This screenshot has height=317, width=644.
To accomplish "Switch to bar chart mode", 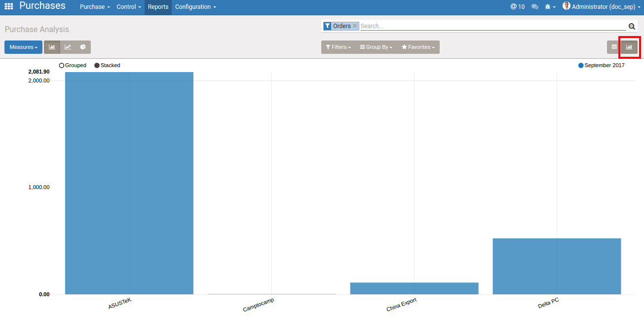I will click(52, 47).
